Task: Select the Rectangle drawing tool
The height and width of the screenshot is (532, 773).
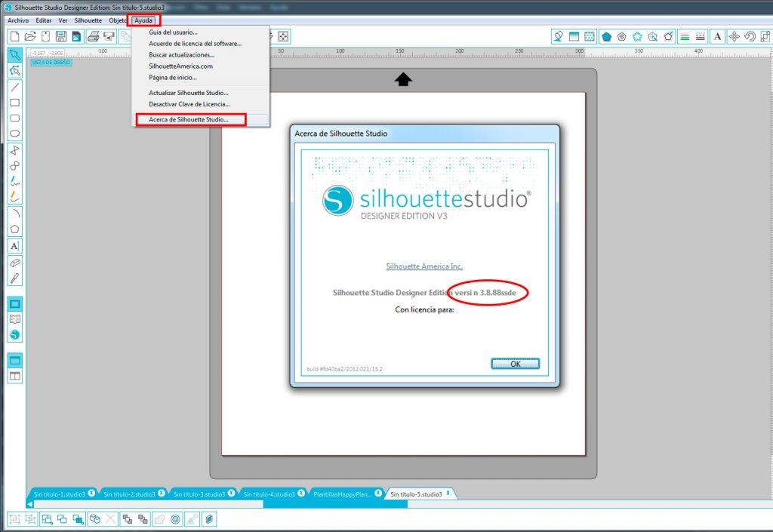Action: pos(15,103)
